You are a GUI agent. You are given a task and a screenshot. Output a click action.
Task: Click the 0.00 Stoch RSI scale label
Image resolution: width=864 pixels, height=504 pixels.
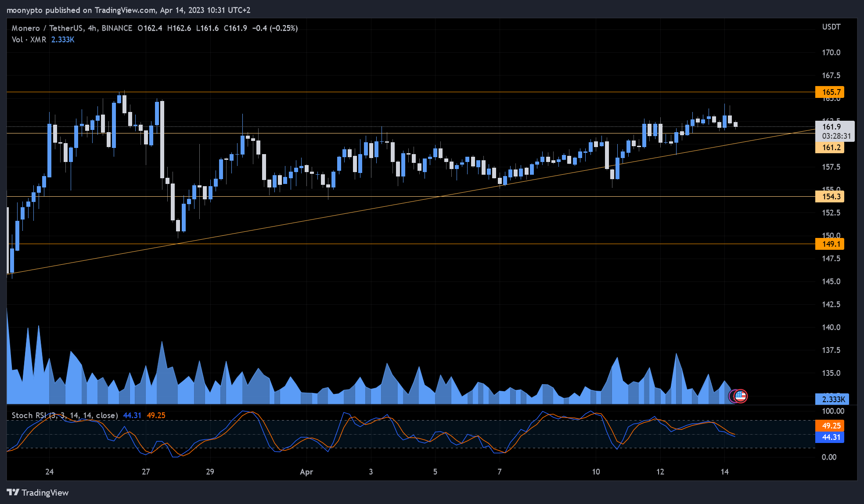(829, 457)
